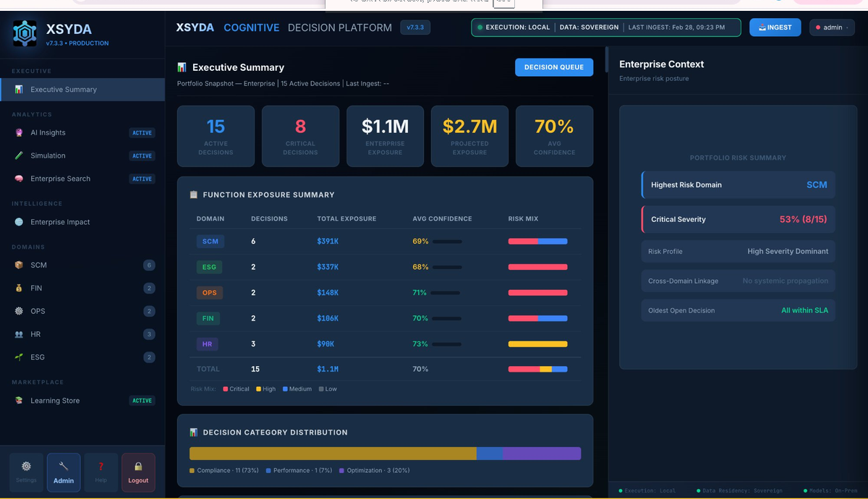Navigate to the HR domain
868x499 pixels.
35,335
